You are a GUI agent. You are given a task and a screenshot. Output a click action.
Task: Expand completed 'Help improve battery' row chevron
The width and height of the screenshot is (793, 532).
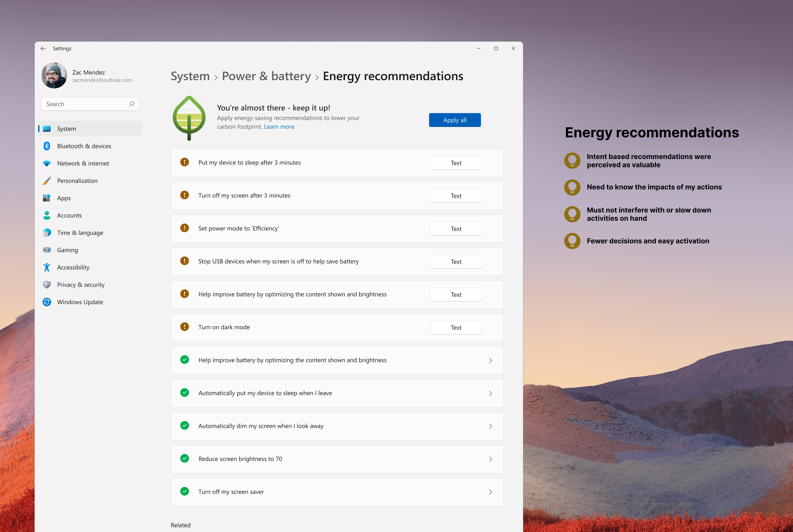coord(490,360)
